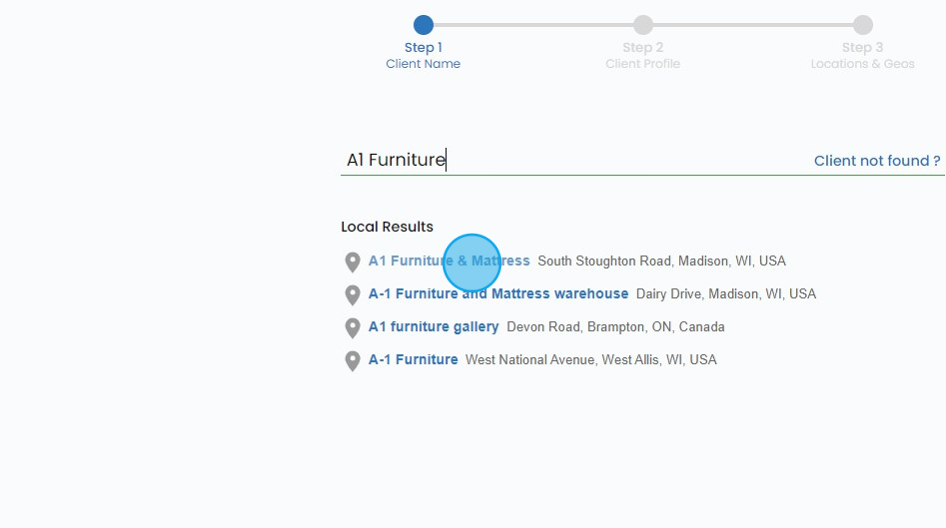Click West National Avenue, West Allis address
The width and height of the screenshot is (946, 528).
pos(591,360)
